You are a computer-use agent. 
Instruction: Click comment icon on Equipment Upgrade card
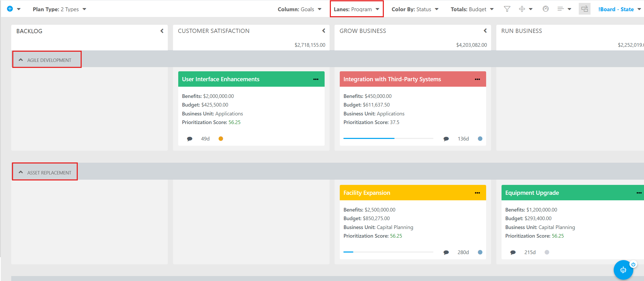[513, 252]
